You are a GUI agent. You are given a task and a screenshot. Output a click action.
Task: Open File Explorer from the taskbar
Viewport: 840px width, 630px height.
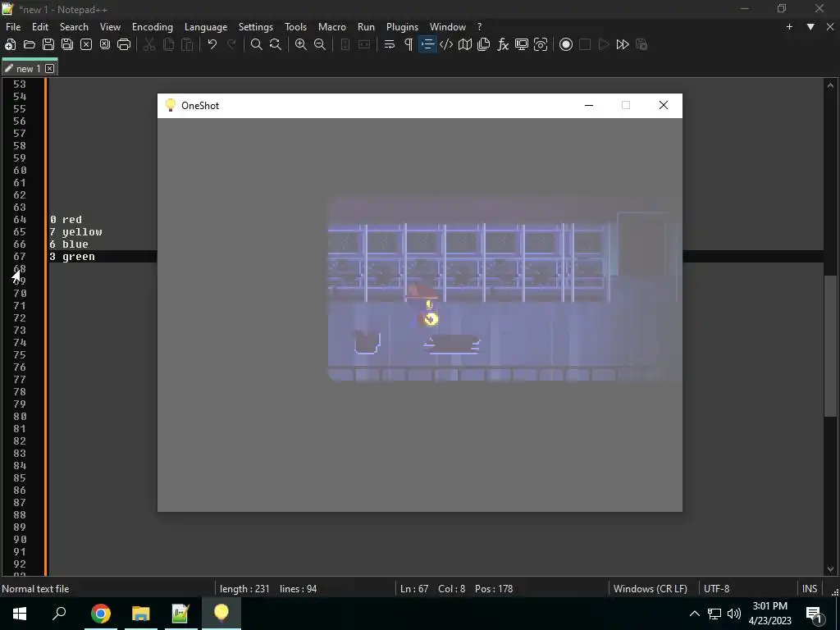[x=141, y=614]
